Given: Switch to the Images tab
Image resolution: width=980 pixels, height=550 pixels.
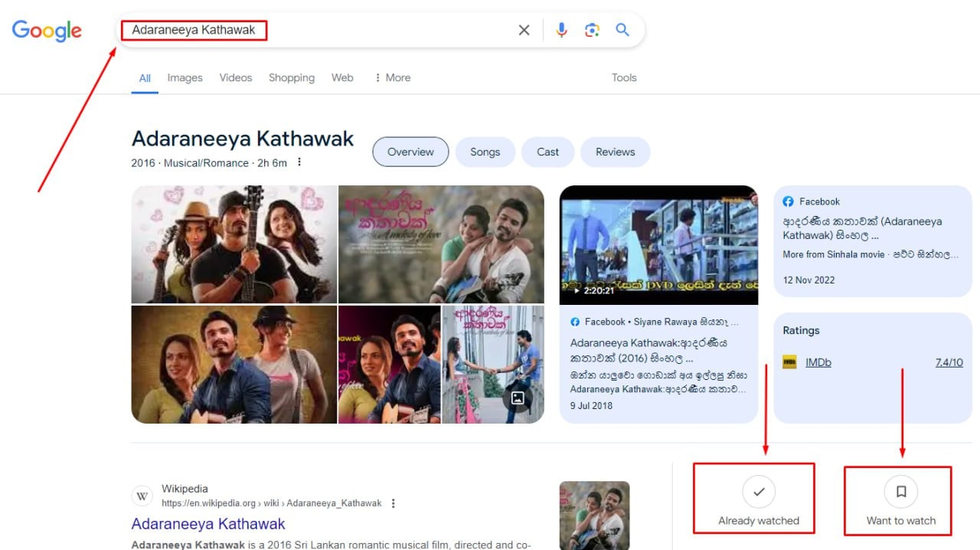Looking at the screenshot, I should pyautogui.click(x=185, y=77).
